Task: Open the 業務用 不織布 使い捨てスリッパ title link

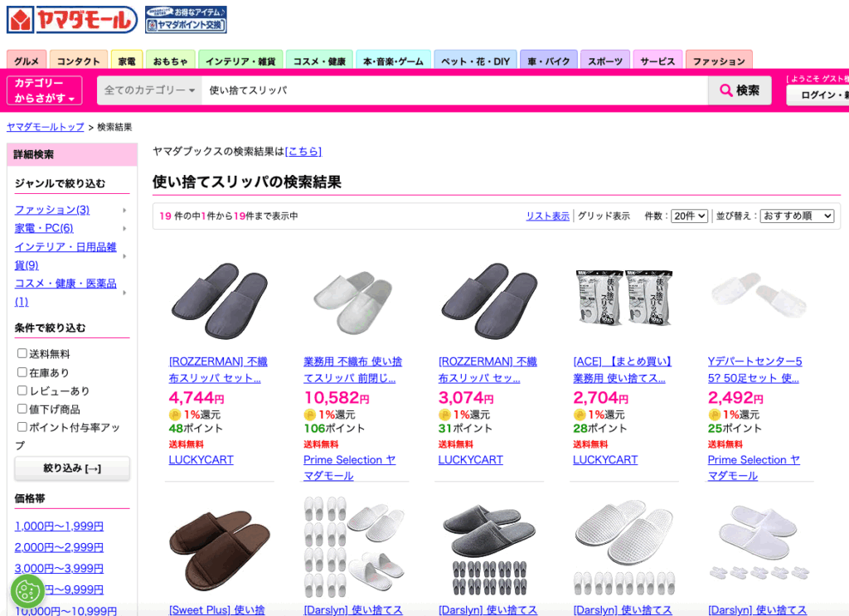Action: [353, 370]
